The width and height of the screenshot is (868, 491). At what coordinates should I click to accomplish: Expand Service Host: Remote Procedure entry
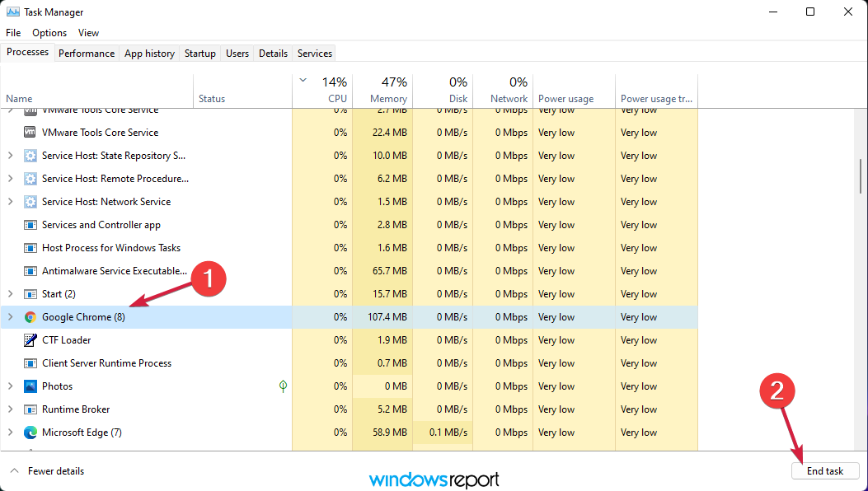pos(11,179)
